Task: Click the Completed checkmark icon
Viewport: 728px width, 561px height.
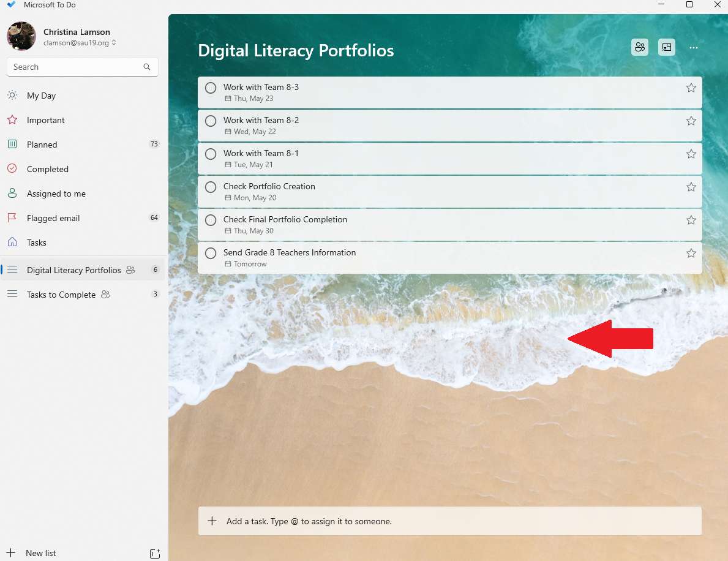Action: coord(12,168)
